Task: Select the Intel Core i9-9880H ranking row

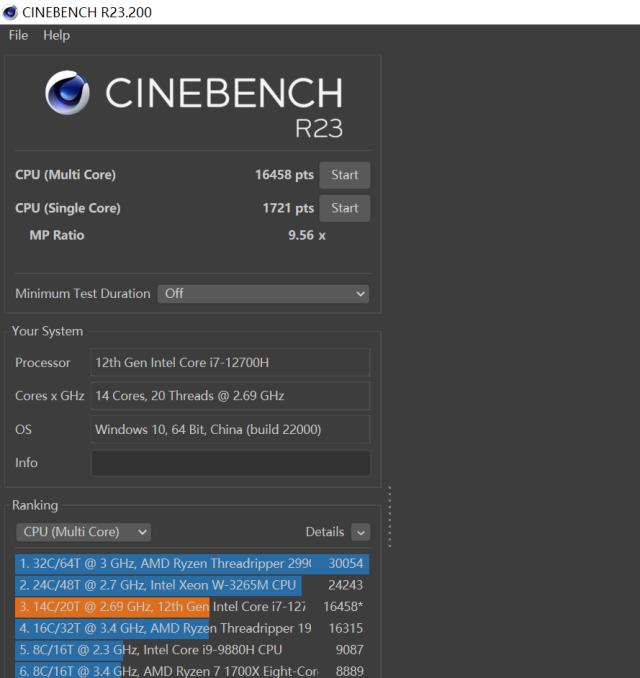Action: 192,648
